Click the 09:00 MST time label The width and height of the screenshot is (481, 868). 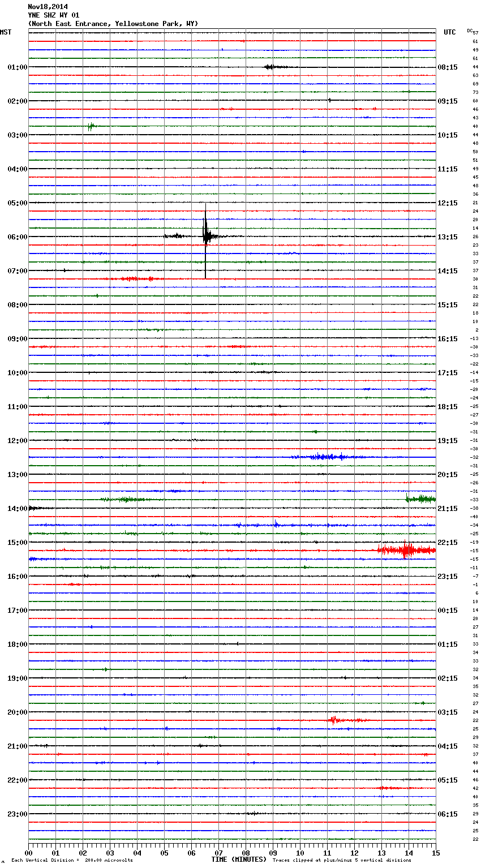tap(17, 339)
